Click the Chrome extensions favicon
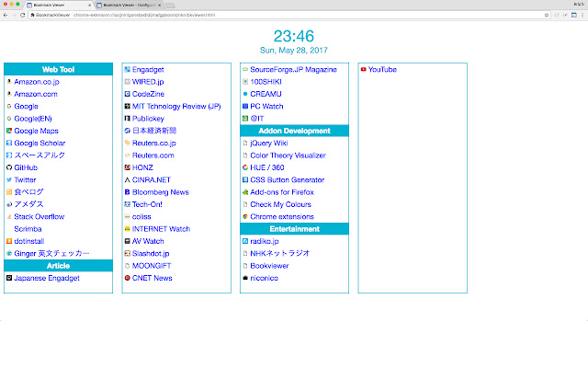This screenshot has width=588, height=368. point(245,217)
